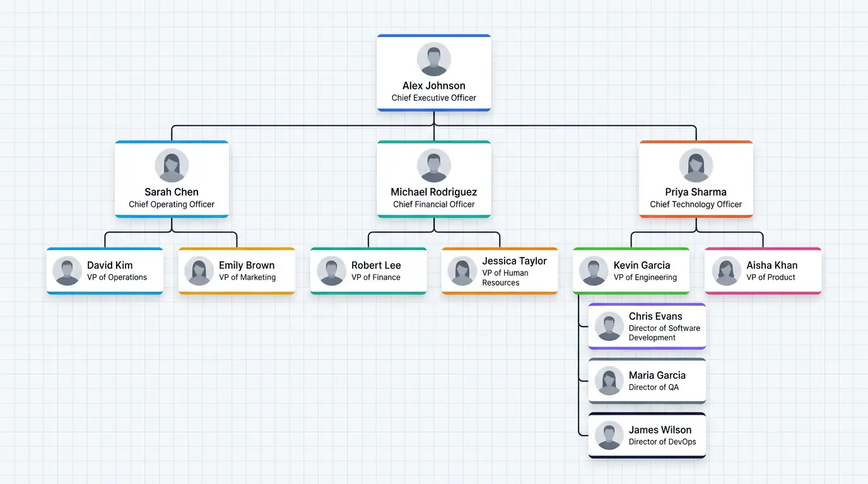Select the VP of Engineering title

click(x=645, y=277)
